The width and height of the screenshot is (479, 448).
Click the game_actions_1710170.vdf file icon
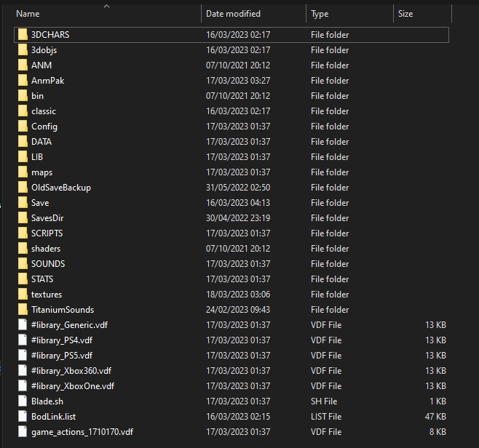coord(23,431)
